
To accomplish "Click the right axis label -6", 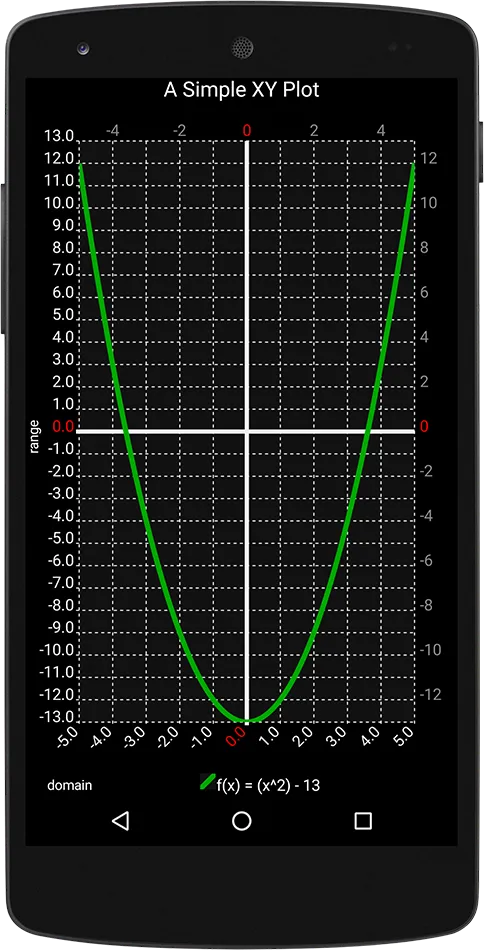I will pos(426,561).
